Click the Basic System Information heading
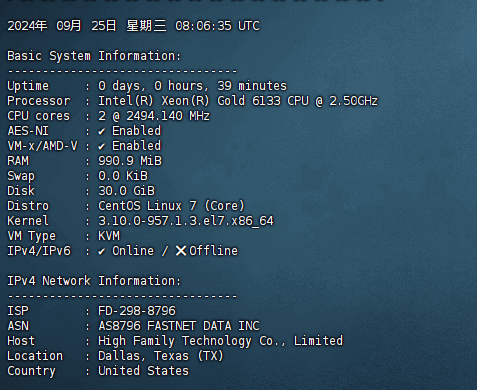The width and height of the screenshot is (477, 390). pos(94,56)
